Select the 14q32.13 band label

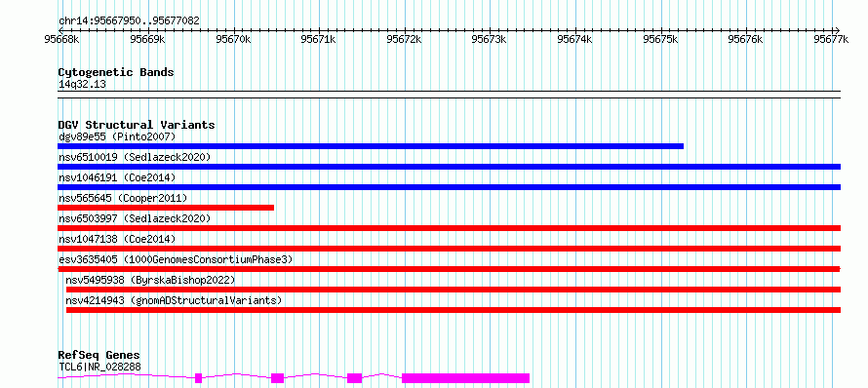tap(82, 85)
